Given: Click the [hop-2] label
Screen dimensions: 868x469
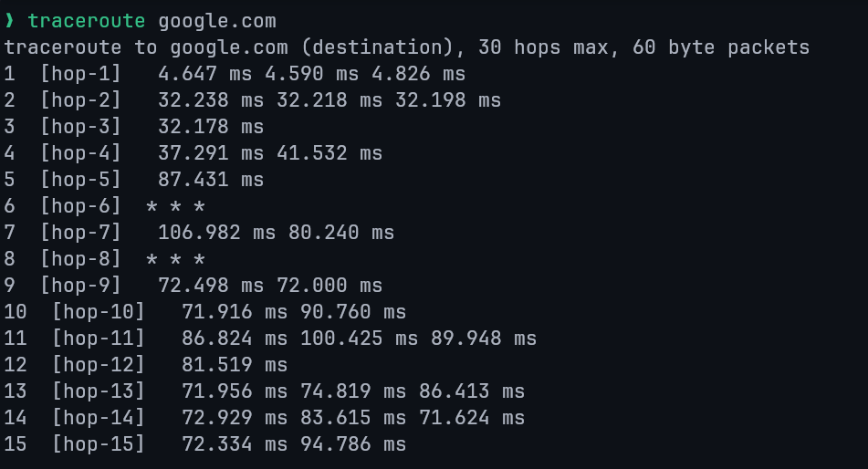Looking at the screenshot, I should [80, 99].
